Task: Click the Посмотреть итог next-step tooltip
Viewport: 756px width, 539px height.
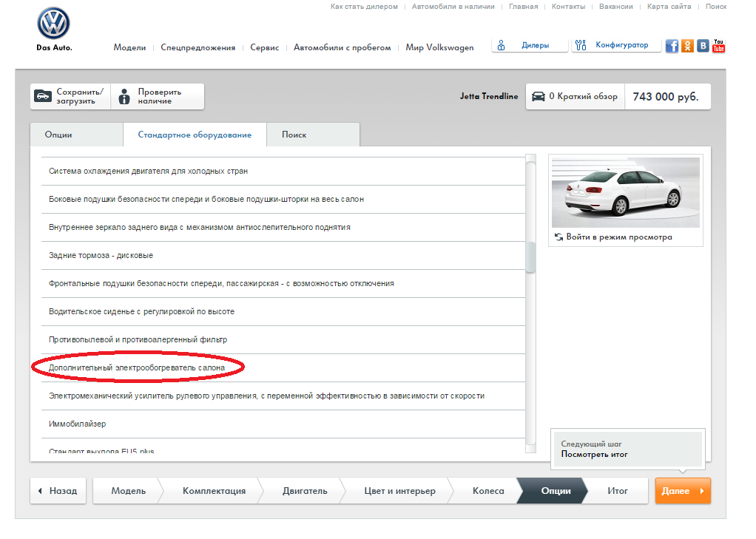Action: coord(628,450)
